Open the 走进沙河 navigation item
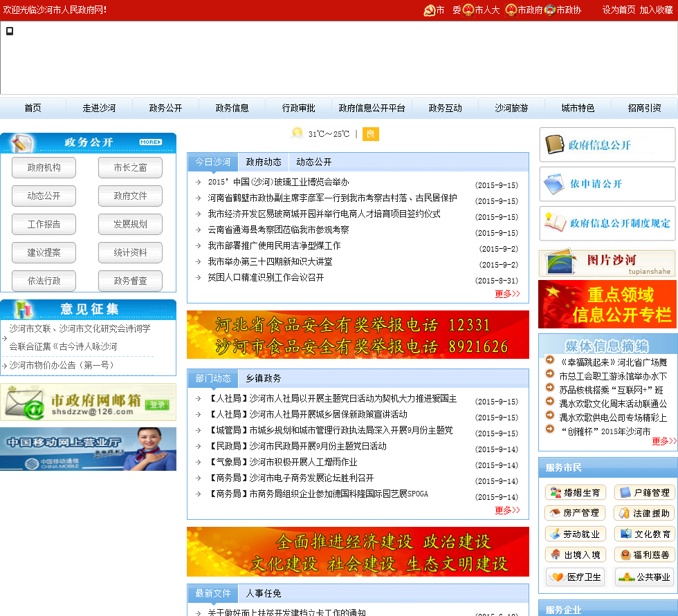 pyautogui.click(x=99, y=108)
